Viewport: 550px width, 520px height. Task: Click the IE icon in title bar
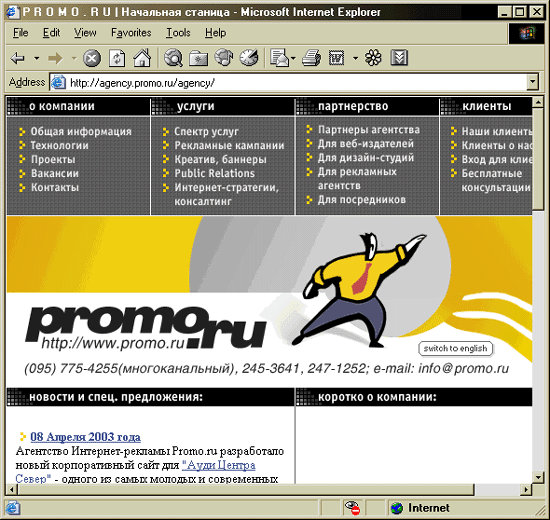13,12
